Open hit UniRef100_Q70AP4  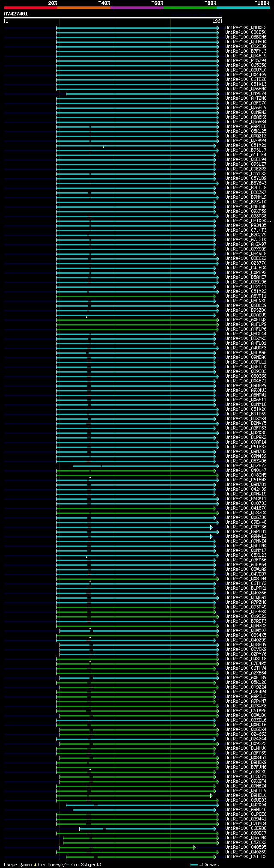[246, 141]
